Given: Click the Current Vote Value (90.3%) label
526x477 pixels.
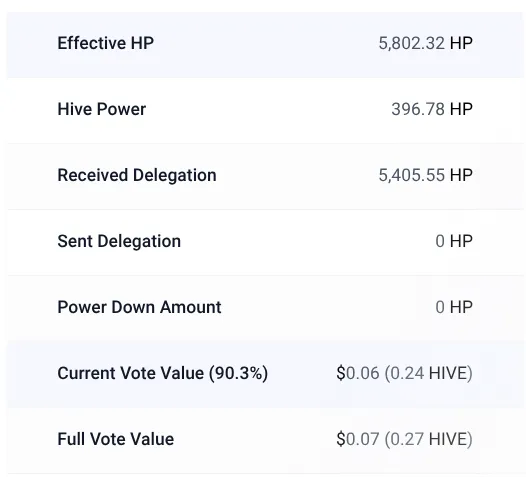Looking at the screenshot, I should [163, 373].
